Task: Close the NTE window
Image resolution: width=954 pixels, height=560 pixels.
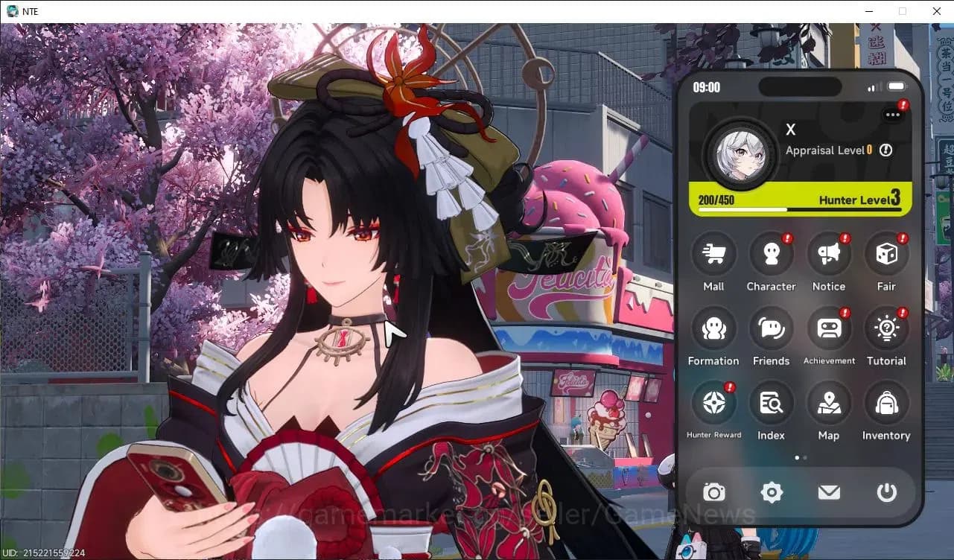Action: (937, 11)
